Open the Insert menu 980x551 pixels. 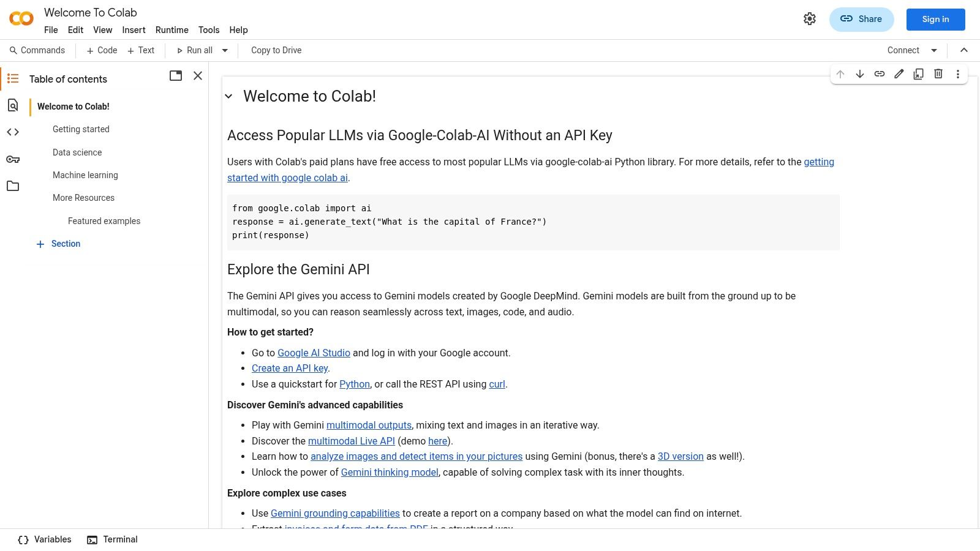coord(134,30)
